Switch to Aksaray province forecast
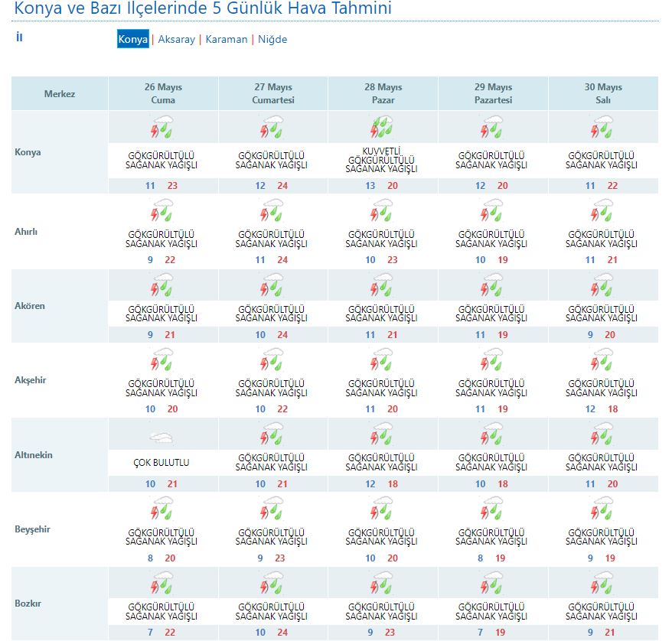Image resolution: width=672 pixels, height=641 pixels. pyautogui.click(x=176, y=40)
